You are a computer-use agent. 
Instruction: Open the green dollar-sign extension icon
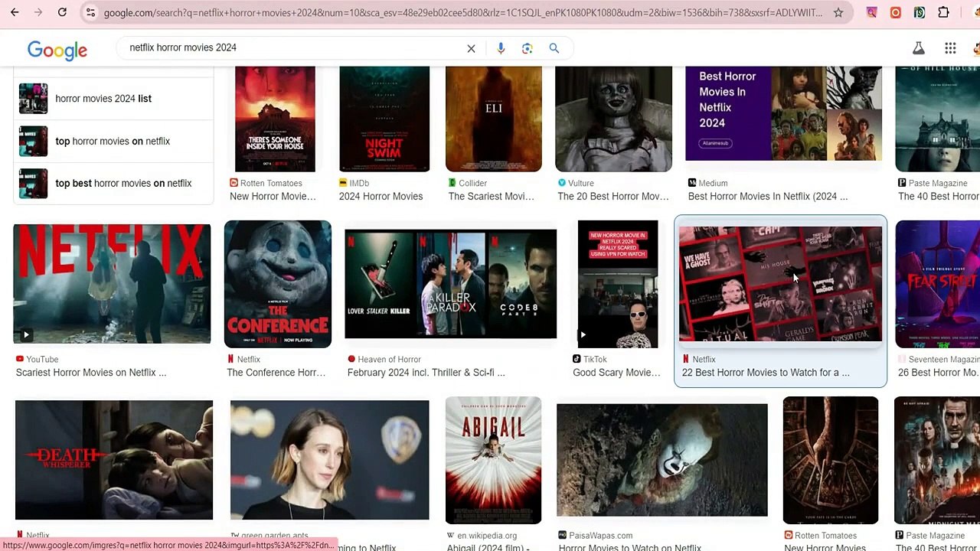click(919, 12)
